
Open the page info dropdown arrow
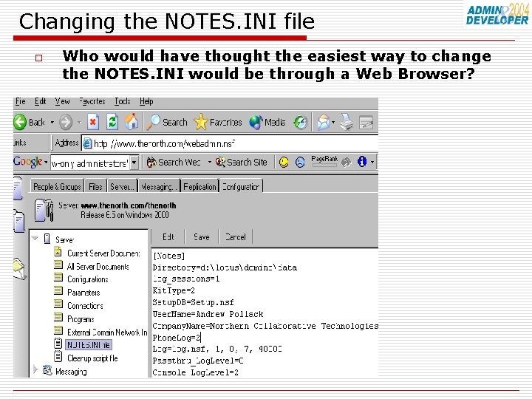[372, 162]
